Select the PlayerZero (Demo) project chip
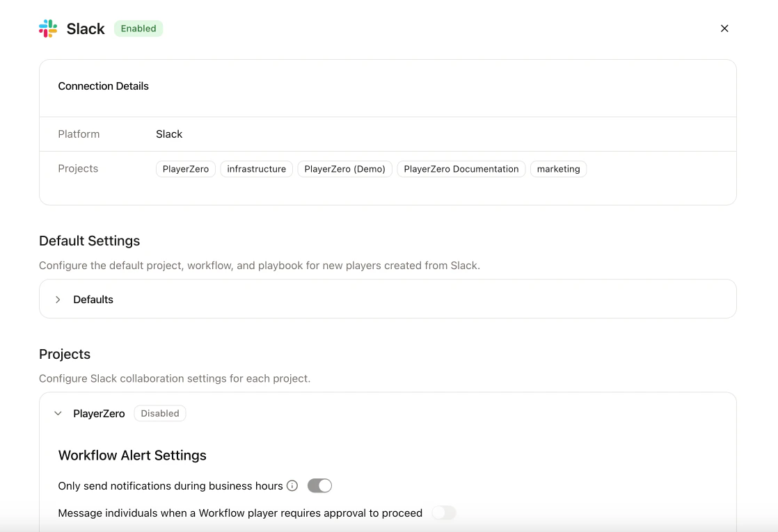778x532 pixels. click(x=344, y=168)
